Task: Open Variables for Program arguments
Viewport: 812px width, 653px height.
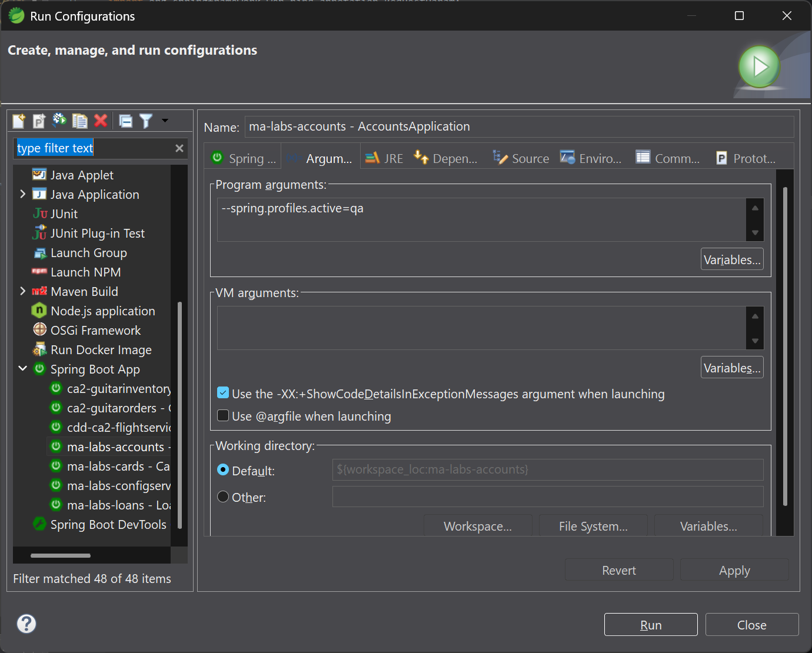Action: 732,259
